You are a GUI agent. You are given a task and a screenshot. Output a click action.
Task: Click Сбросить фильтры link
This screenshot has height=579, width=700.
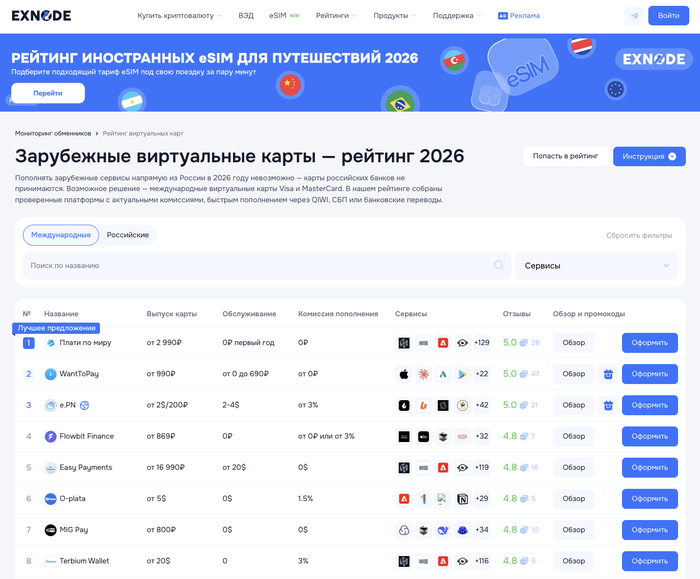[639, 235]
